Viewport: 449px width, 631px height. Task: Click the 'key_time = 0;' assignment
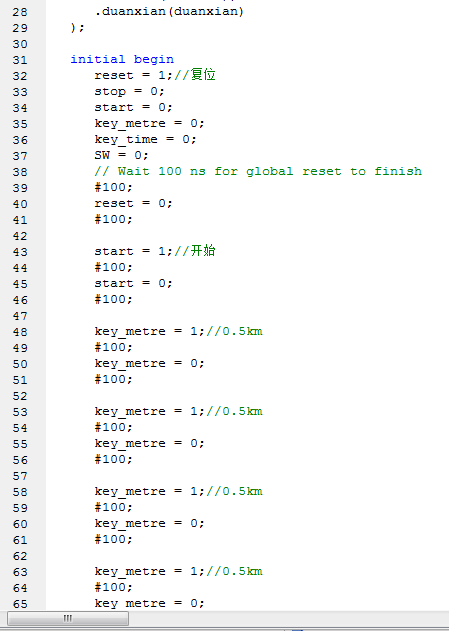point(145,139)
